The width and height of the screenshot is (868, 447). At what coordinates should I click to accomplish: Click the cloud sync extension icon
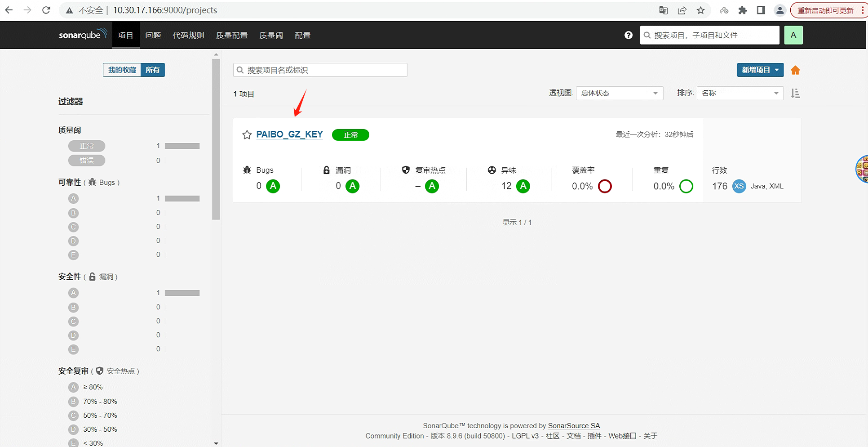coord(724,10)
